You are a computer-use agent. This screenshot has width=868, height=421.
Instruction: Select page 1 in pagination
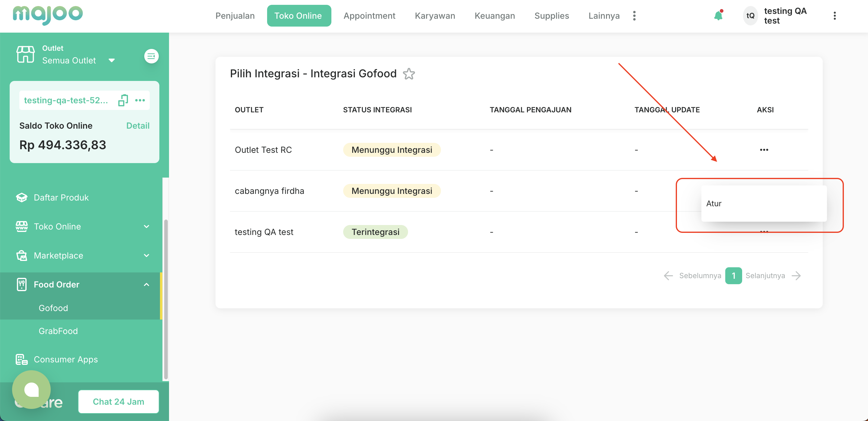click(733, 276)
